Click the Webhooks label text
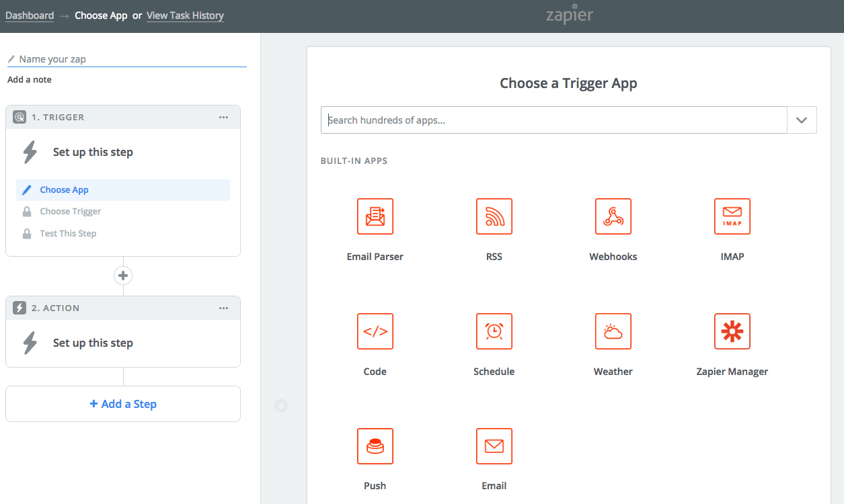 point(613,257)
